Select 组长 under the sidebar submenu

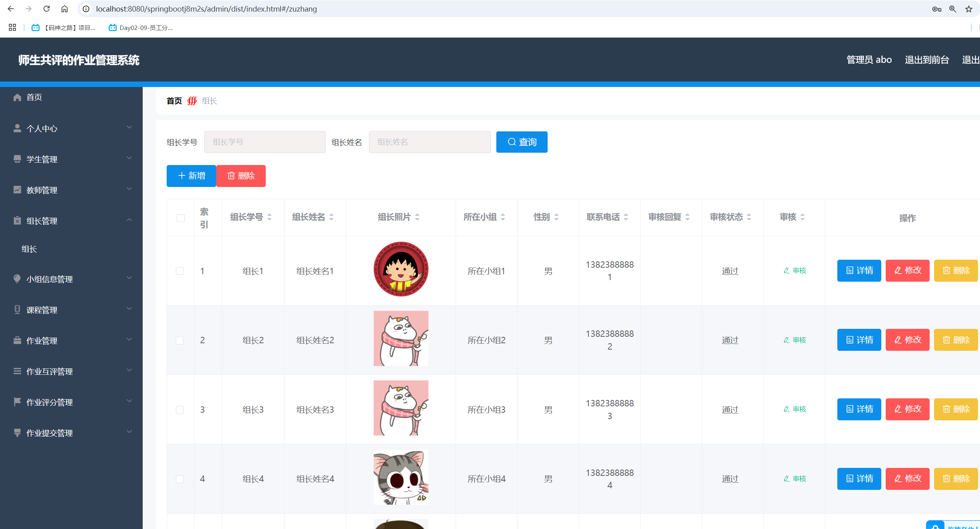click(x=29, y=249)
